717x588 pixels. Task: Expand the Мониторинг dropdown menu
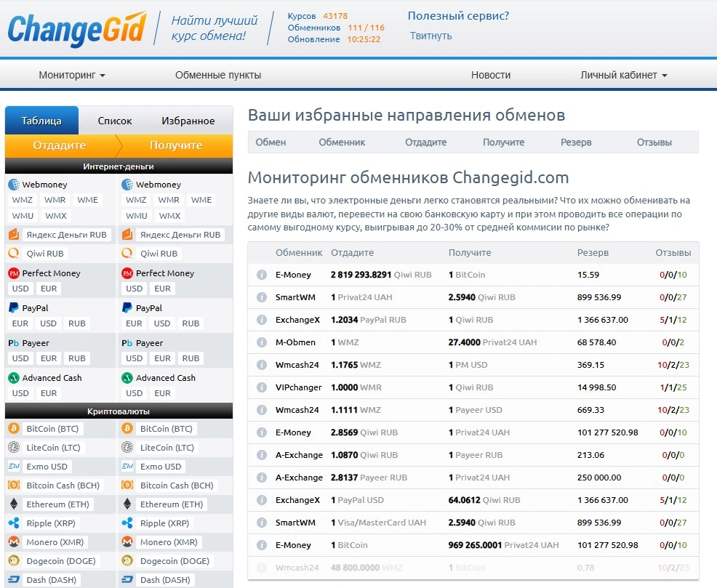tap(72, 75)
